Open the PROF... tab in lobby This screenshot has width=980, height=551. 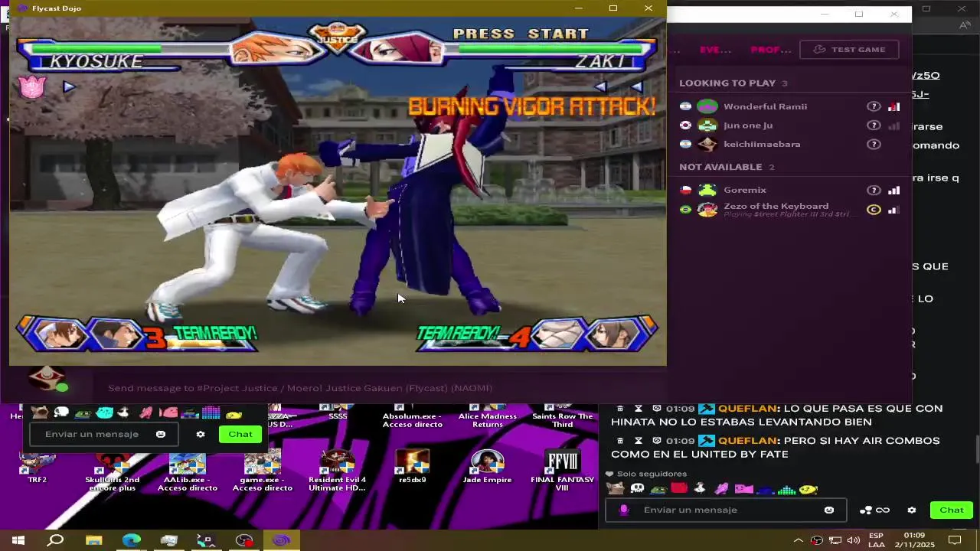(770, 50)
